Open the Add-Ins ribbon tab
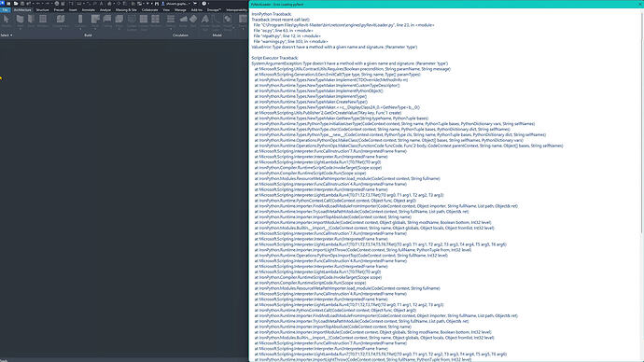Viewport: 644px width, 362px height. point(197,10)
